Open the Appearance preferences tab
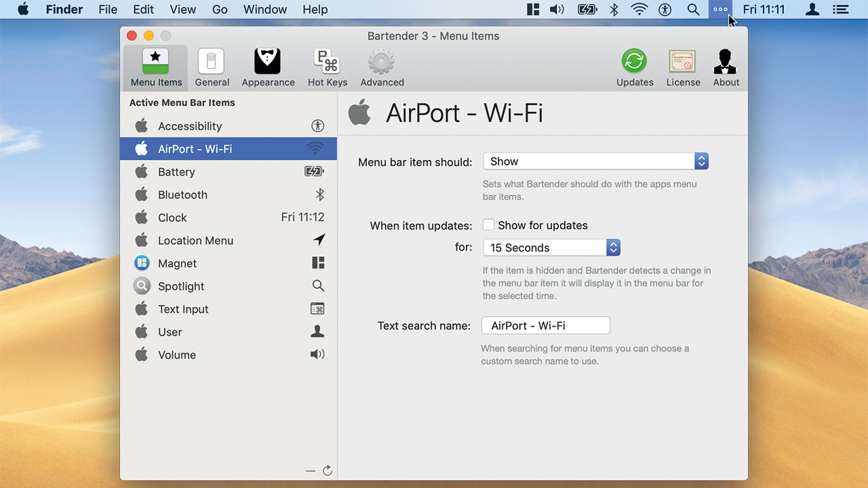The image size is (868, 488). coord(268,66)
